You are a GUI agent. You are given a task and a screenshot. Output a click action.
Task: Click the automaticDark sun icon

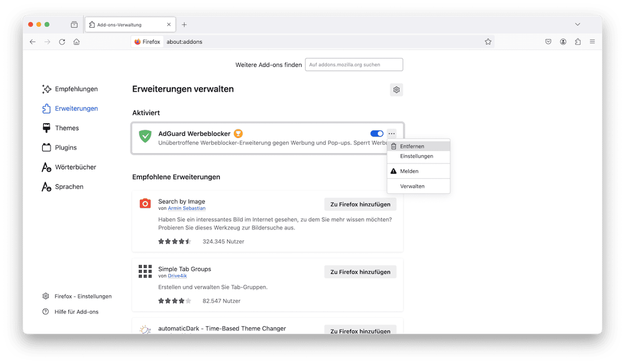pyautogui.click(x=145, y=330)
